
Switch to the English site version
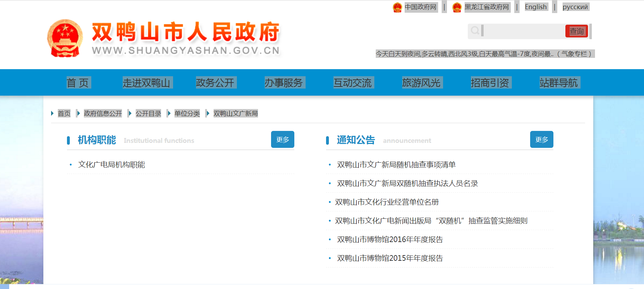(535, 7)
